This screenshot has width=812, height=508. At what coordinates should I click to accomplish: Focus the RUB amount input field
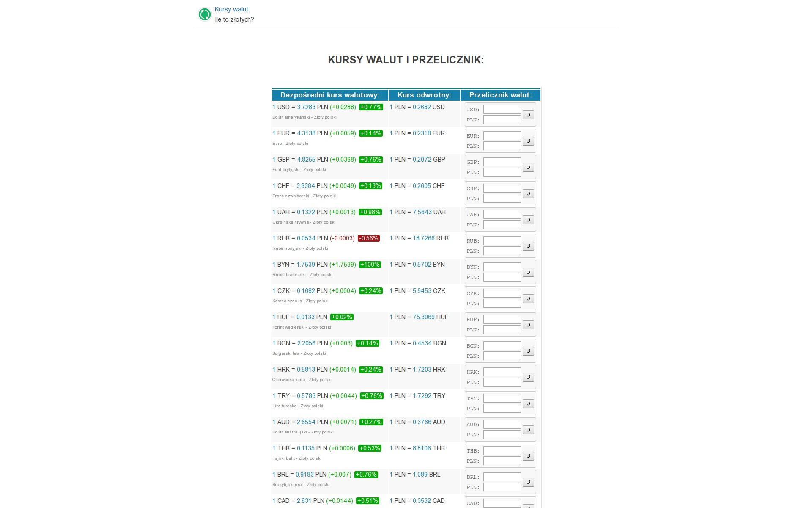pos(502,241)
